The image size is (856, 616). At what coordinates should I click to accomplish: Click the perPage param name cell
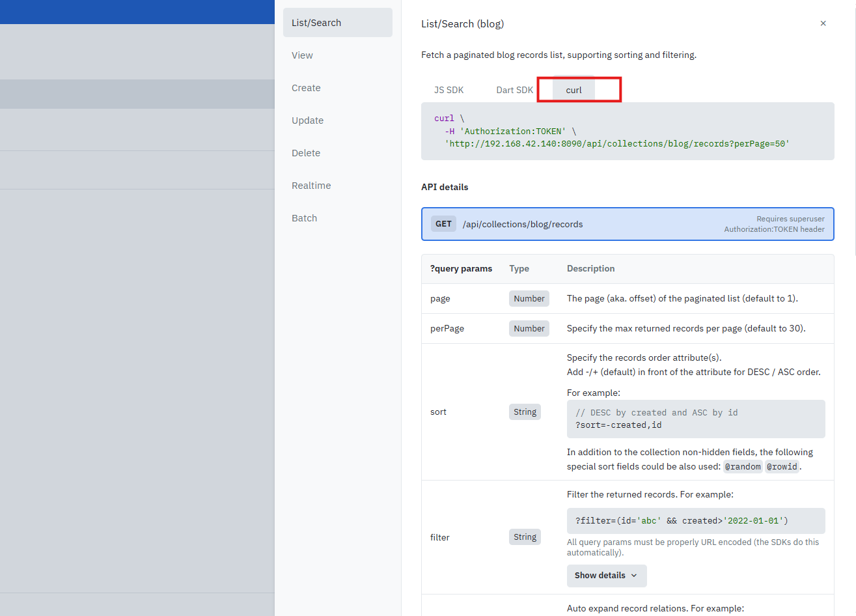click(x=447, y=329)
